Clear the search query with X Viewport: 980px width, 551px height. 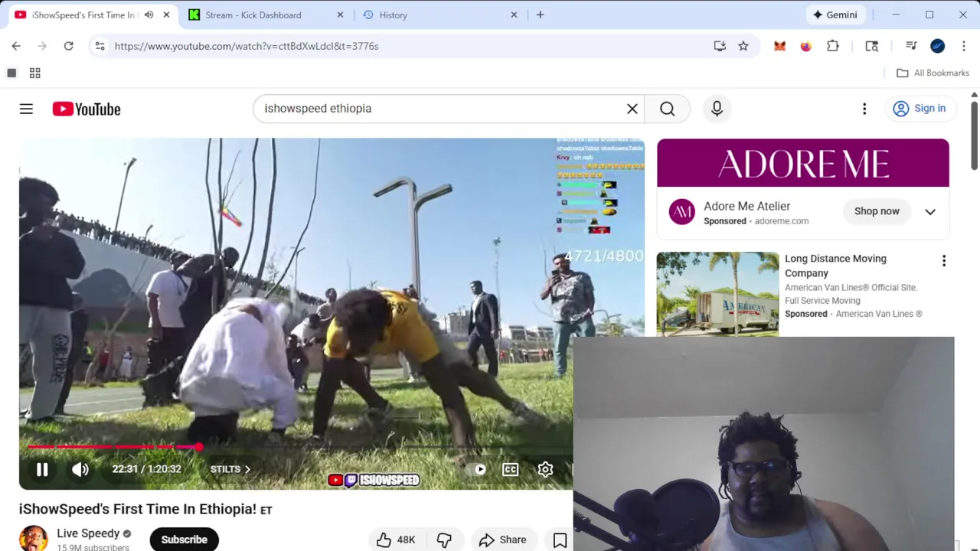[x=632, y=109]
